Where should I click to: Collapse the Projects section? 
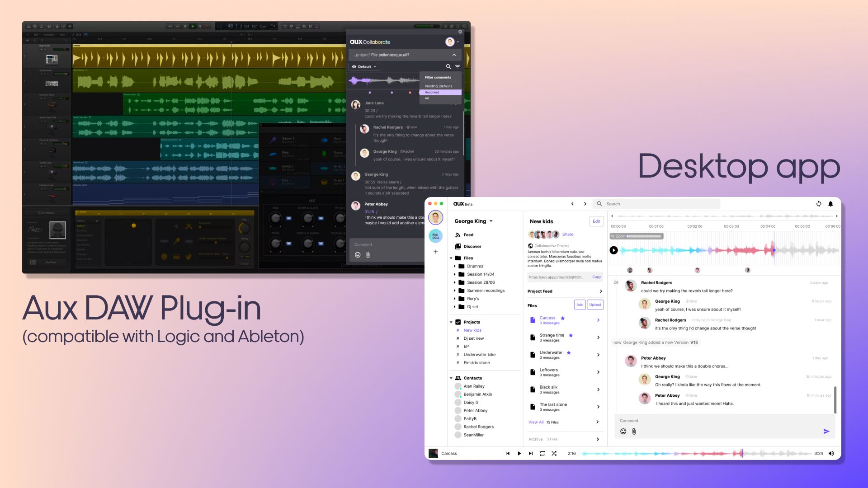pos(451,322)
